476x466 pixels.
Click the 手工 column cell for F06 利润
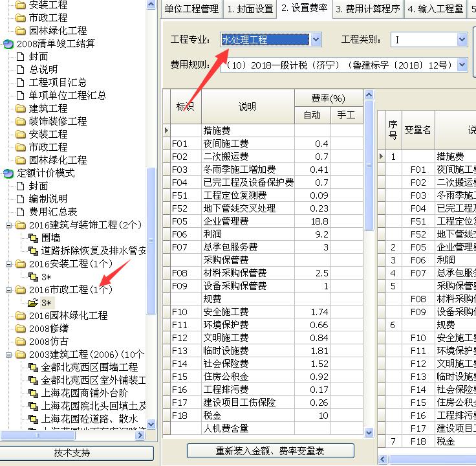[x=347, y=234]
